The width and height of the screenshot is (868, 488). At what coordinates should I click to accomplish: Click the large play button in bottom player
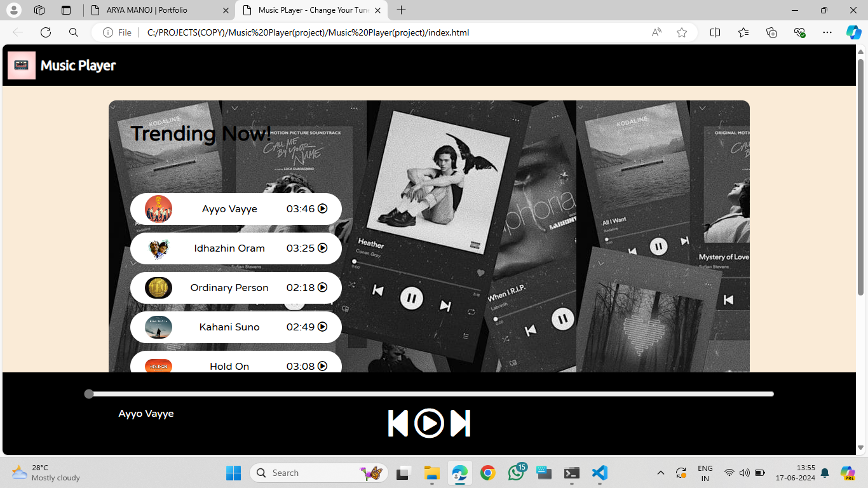pos(429,423)
